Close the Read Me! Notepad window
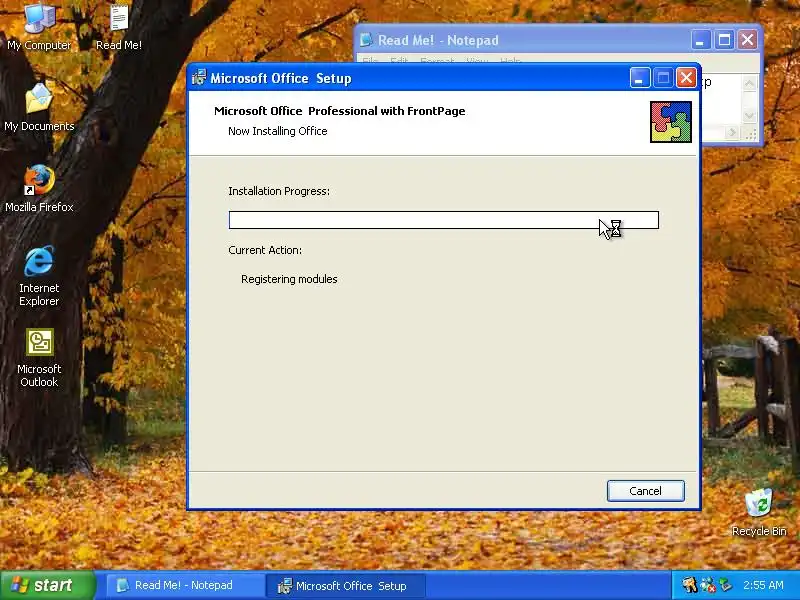Viewport: 800px width, 600px height. coord(748,40)
